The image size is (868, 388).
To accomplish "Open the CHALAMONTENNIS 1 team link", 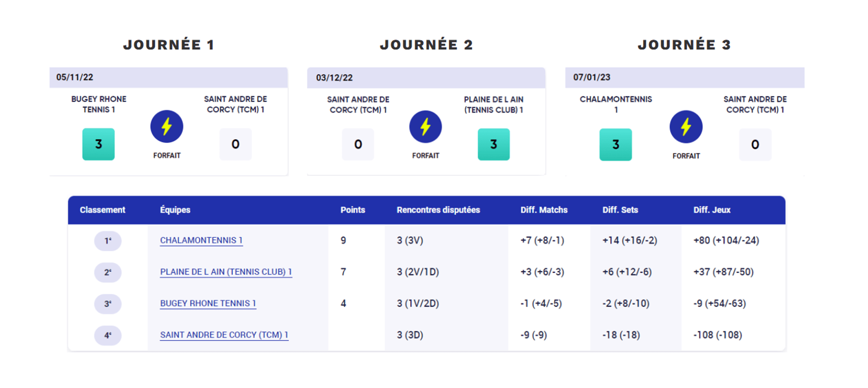I will pos(201,240).
